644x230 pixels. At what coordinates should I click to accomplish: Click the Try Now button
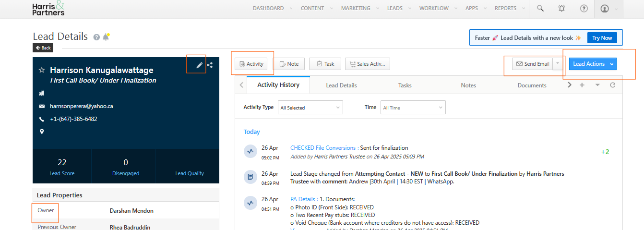[602, 38]
